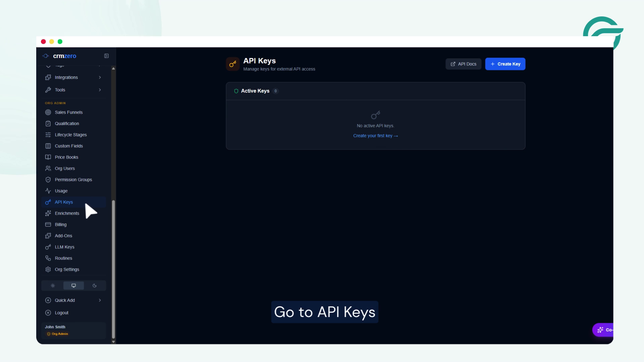Click the green macOS window dot

pos(60,42)
